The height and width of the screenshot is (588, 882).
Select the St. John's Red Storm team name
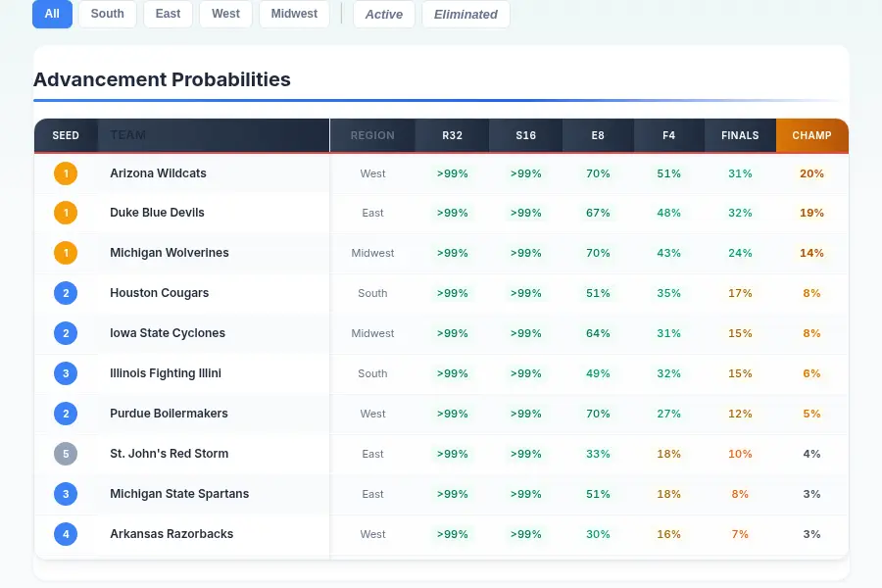pos(170,454)
